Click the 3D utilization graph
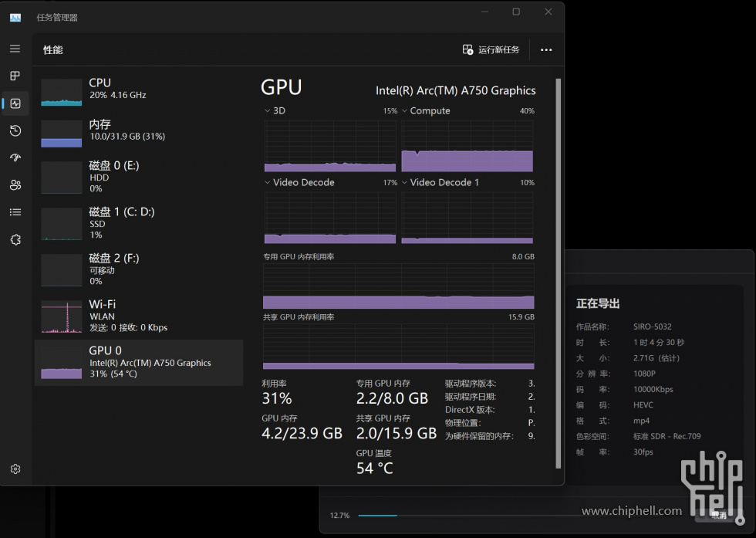756x538 pixels. 330,146
